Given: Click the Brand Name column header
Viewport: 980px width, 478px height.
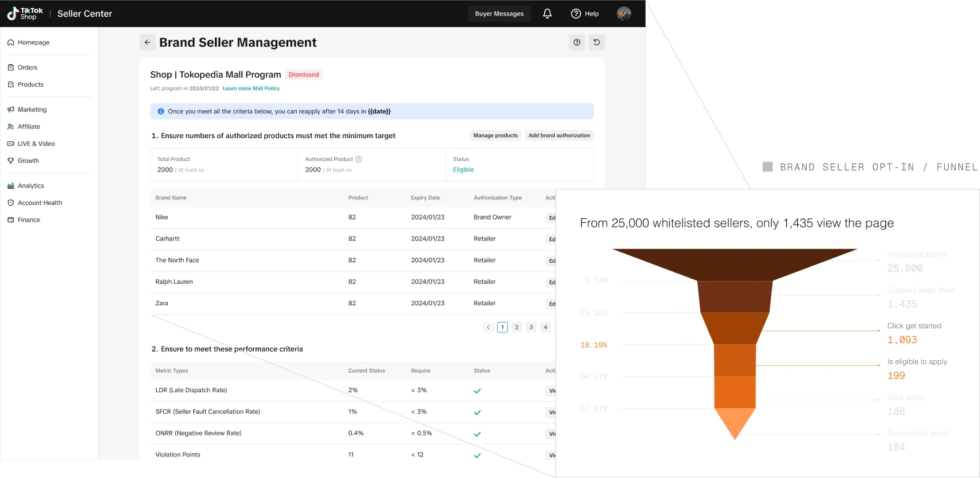Looking at the screenshot, I should point(171,198).
